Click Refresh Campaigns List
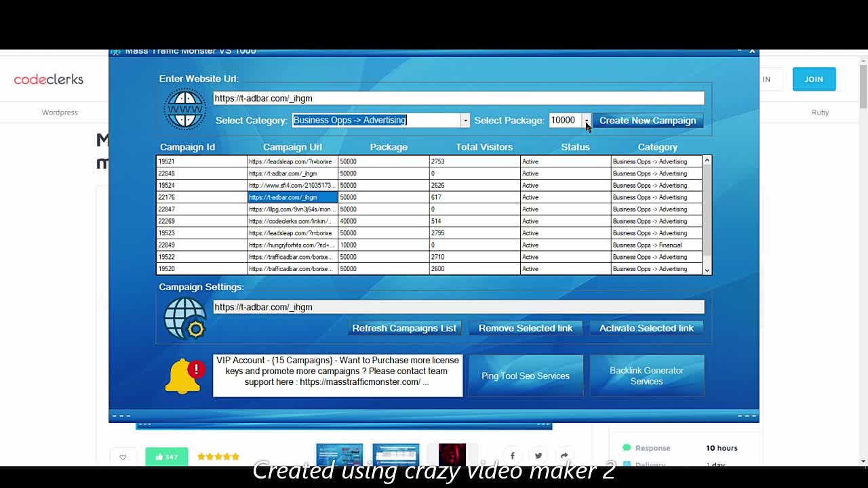 404,328
